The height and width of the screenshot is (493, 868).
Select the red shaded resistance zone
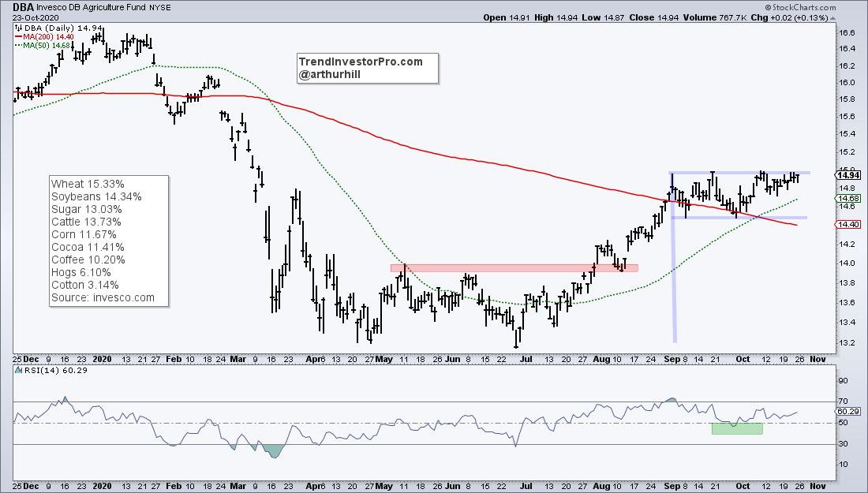pyautogui.click(x=514, y=268)
